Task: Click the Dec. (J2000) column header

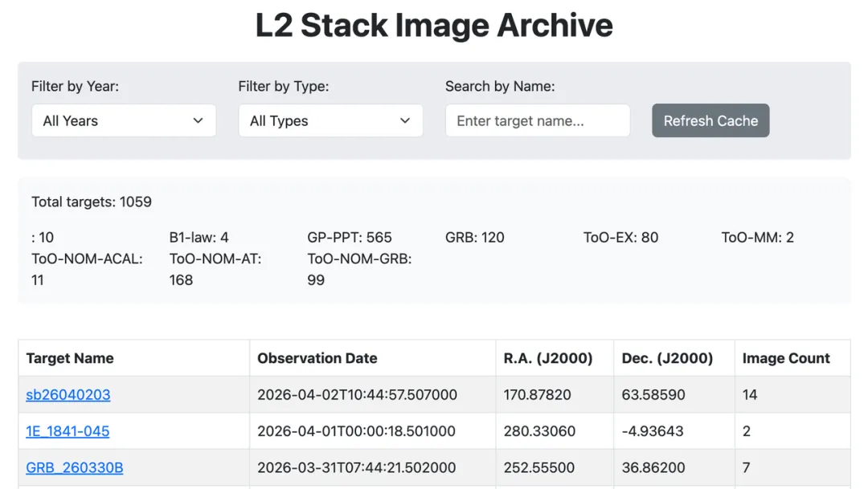Action: 667,358
